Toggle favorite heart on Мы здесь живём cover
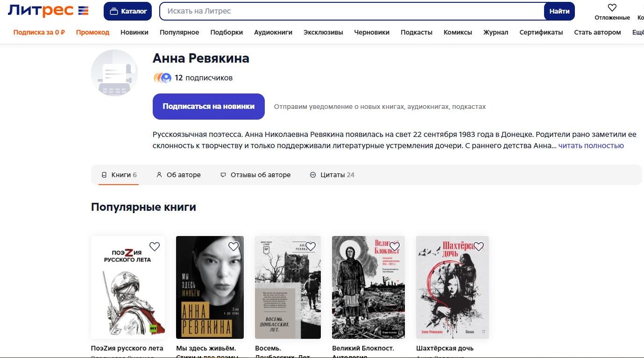Viewport: 644px width, 358px height. point(234,246)
